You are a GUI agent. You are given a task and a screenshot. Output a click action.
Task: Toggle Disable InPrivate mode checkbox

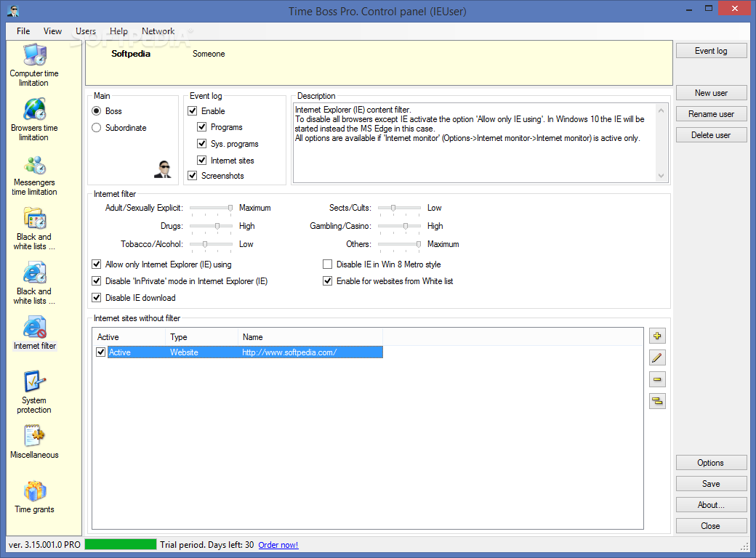click(97, 281)
